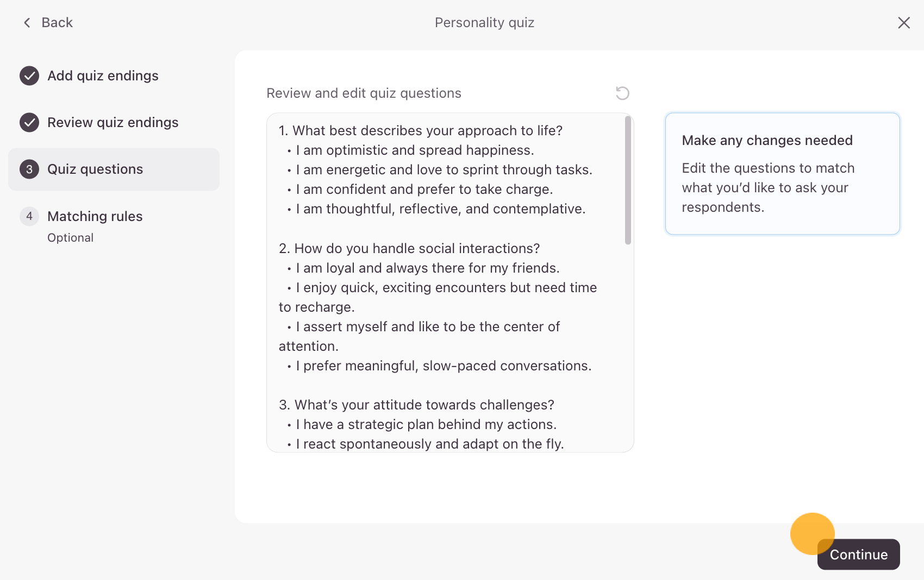The width and height of the screenshot is (924, 580).
Task: Click the 'Make any changes needed' hint card
Action: [x=782, y=174]
